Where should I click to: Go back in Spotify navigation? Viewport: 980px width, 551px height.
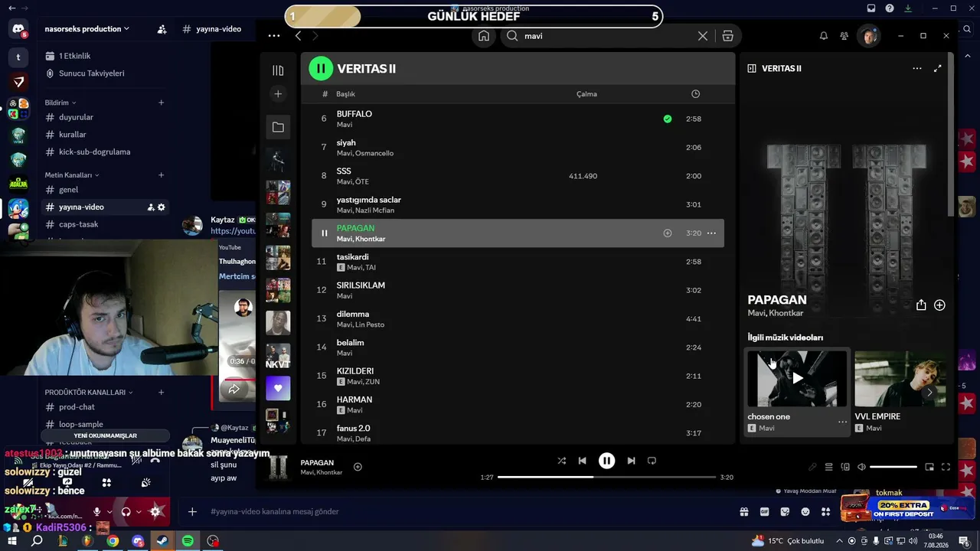click(x=299, y=36)
